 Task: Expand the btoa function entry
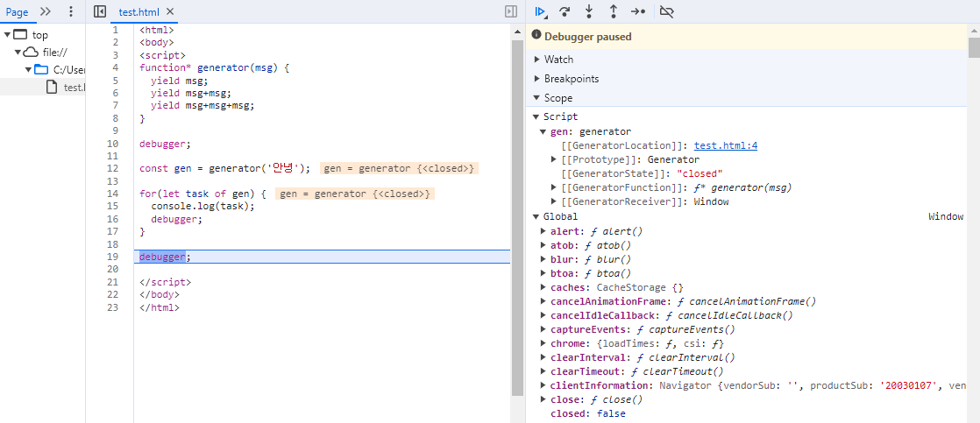pyautogui.click(x=543, y=273)
